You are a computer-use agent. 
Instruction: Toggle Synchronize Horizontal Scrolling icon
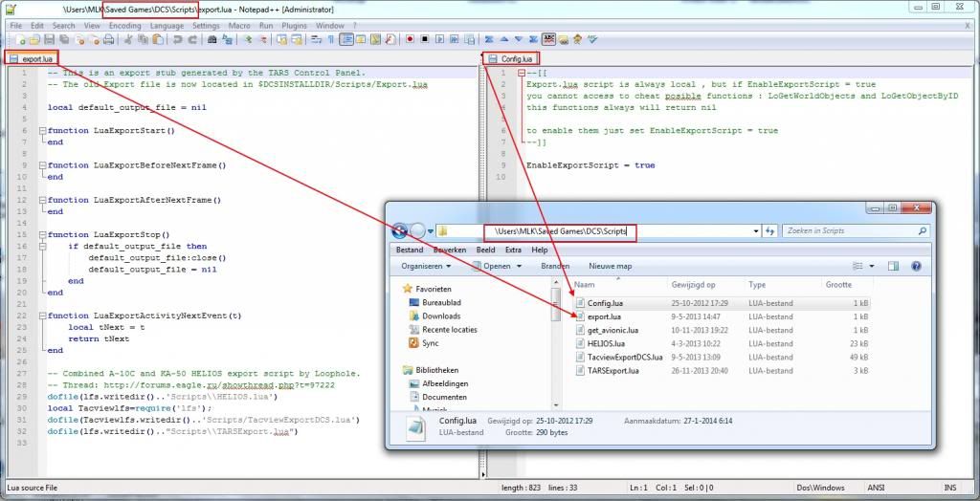point(297,39)
